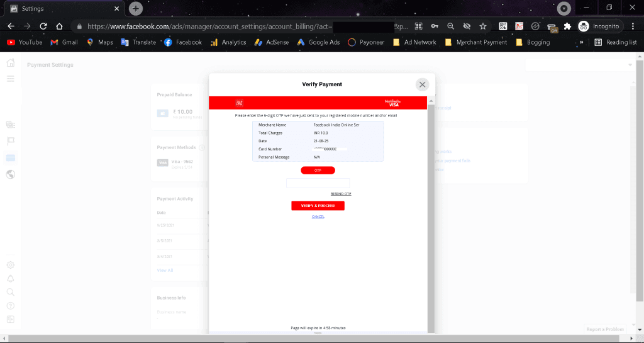Open the Gmail bookmark
644x343 pixels.
(x=64, y=42)
